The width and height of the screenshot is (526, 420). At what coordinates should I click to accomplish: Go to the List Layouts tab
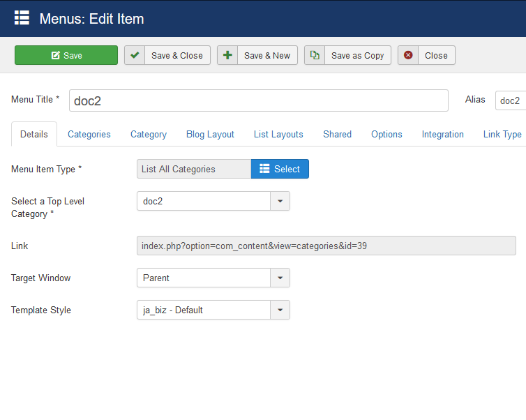coord(278,134)
